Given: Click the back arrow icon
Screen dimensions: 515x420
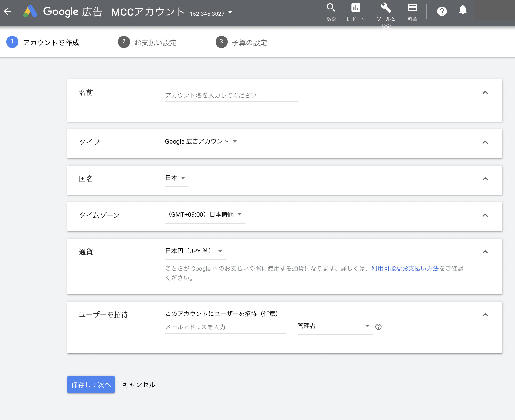Looking at the screenshot, I should pyautogui.click(x=8, y=12).
